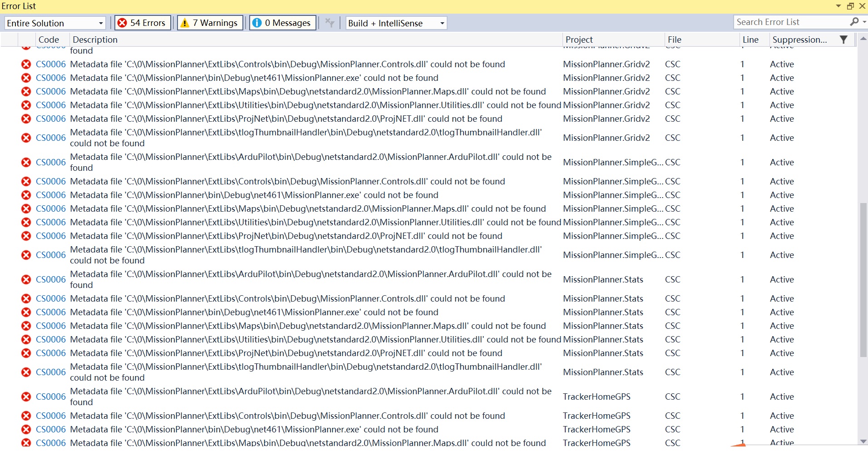Screen dimensions: 868x476
Task: Click CSC file cell in Stats ArduPilot.dll row
Action: [x=672, y=279]
